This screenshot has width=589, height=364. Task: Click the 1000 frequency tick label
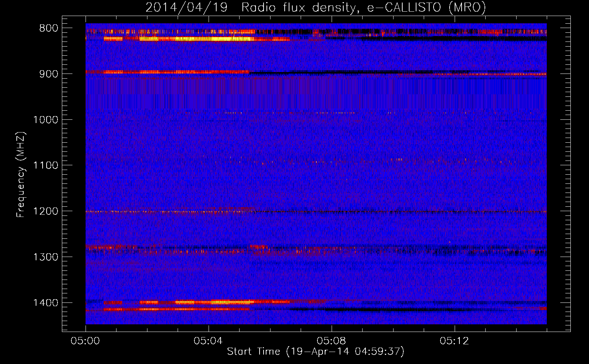[46, 120]
